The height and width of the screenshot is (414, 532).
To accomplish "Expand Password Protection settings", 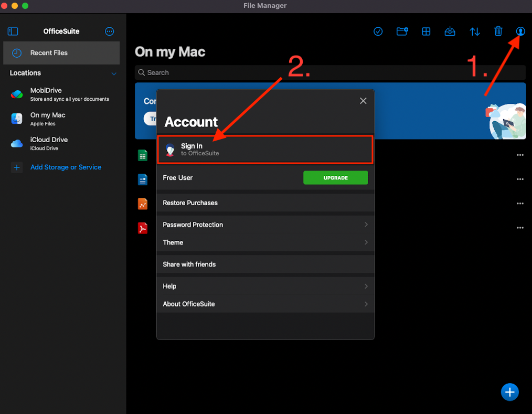I will [x=265, y=225].
